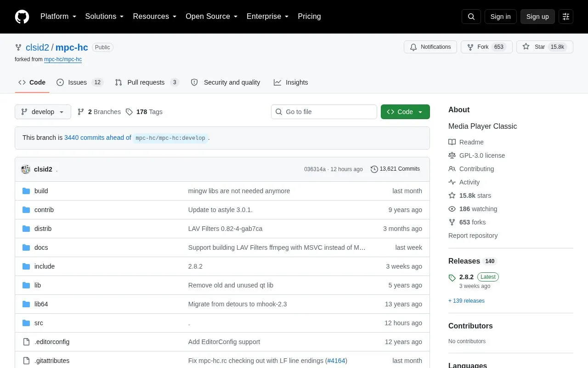The width and height of the screenshot is (588, 368).
Task: Click the Sign in button
Action: (500, 17)
